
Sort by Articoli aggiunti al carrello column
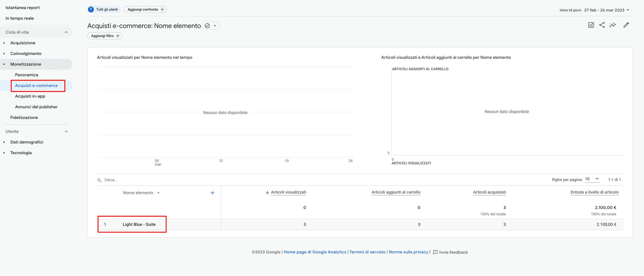pos(396,192)
